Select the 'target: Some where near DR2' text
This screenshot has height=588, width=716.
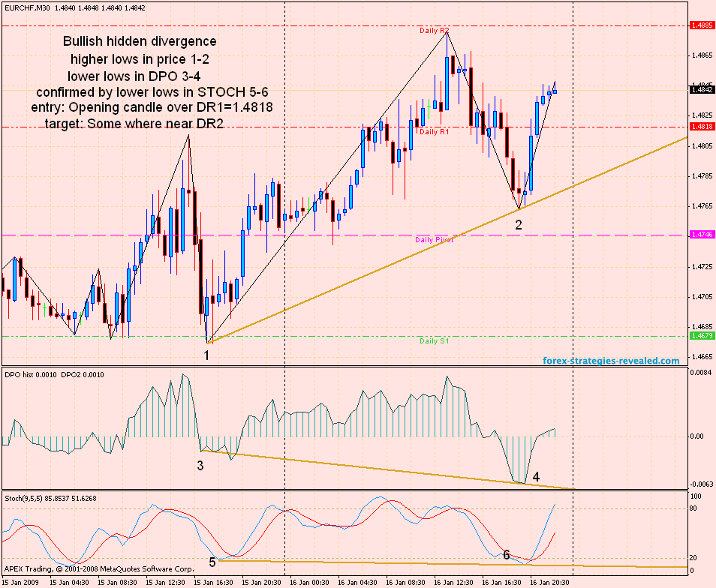[x=134, y=124]
